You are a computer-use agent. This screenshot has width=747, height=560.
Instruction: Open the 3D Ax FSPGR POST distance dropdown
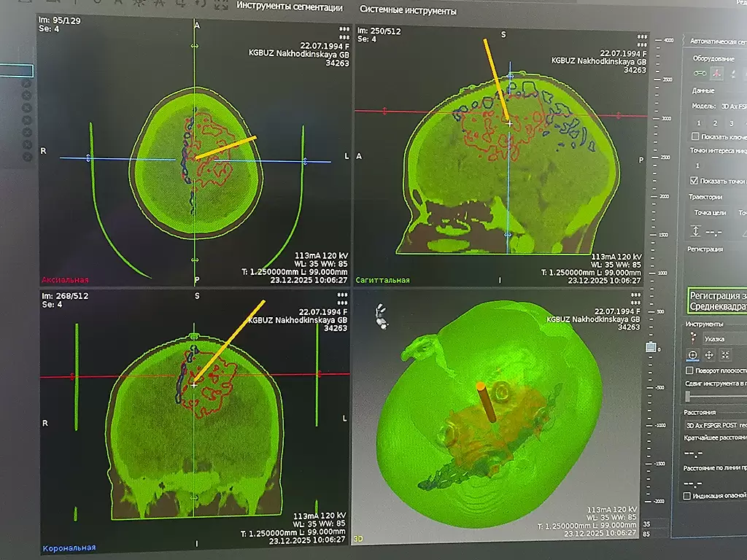click(x=715, y=425)
